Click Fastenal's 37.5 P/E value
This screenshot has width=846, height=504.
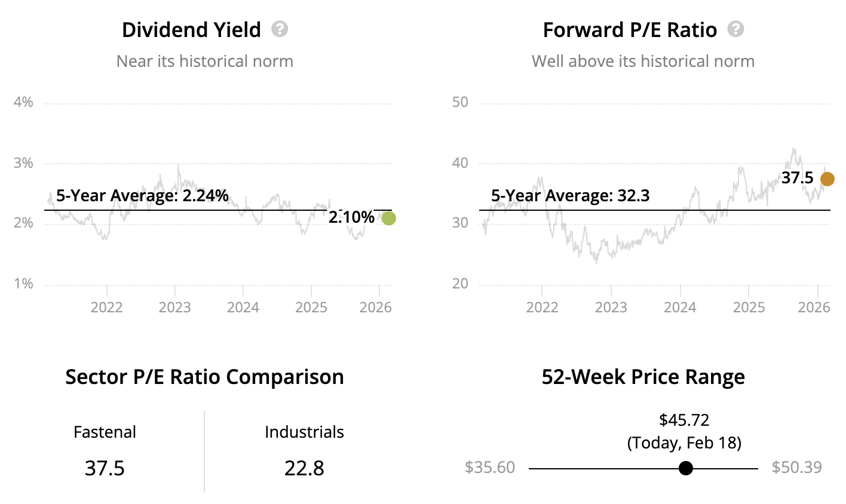tap(105, 468)
